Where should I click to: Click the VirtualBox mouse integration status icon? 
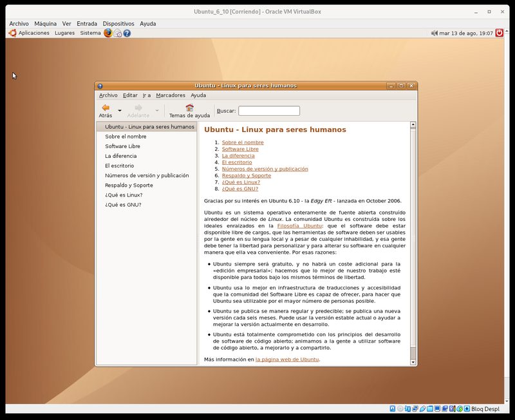[x=460, y=408]
